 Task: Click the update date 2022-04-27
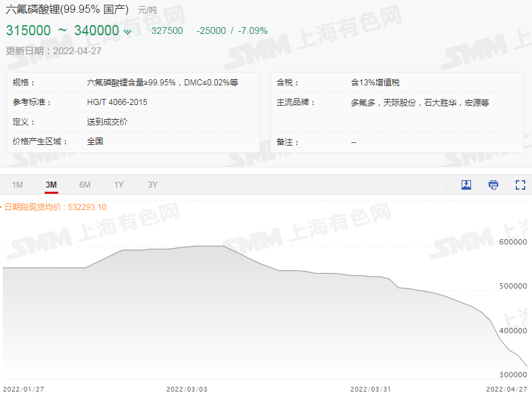[x=77, y=51]
